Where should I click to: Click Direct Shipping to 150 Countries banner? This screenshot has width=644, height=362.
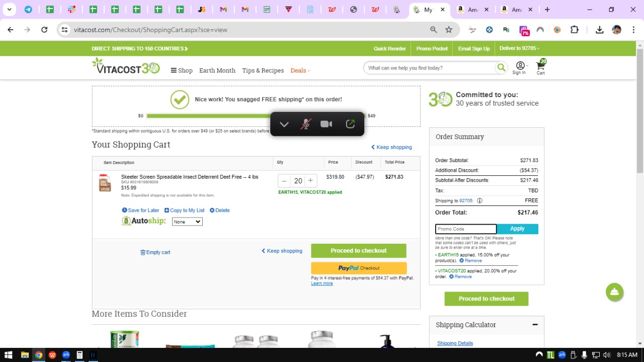click(140, 49)
